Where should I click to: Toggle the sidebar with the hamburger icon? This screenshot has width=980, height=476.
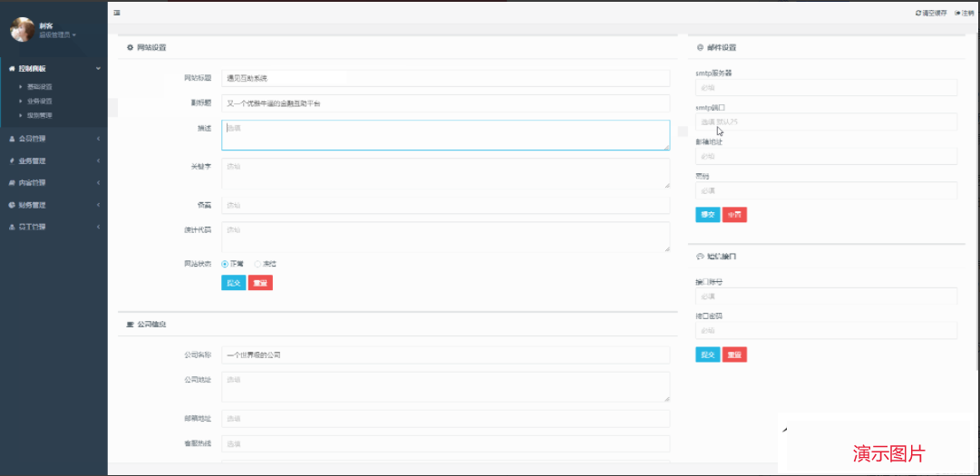[117, 13]
